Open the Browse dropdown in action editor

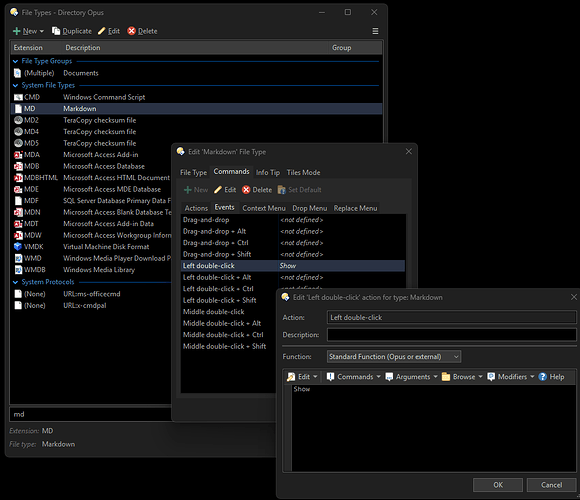pyautogui.click(x=462, y=376)
